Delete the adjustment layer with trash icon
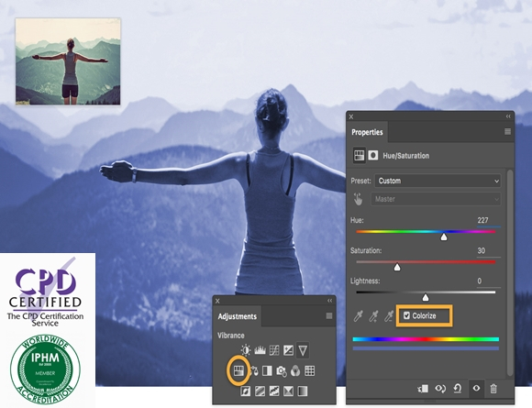 pyautogui.click(x=493, y=389)
